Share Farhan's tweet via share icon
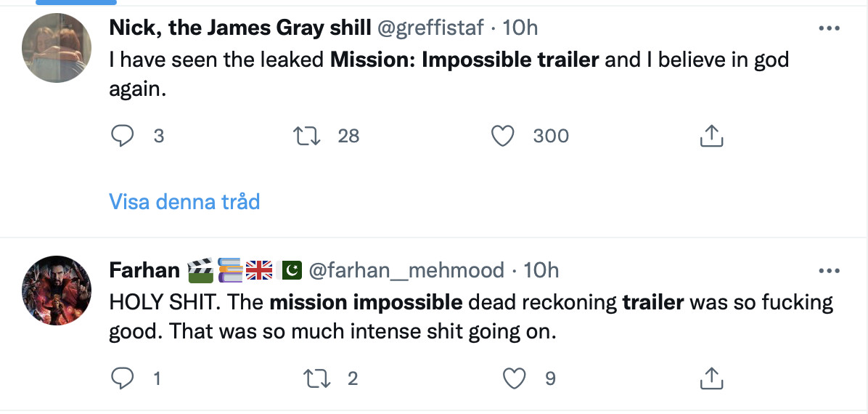 pyautogui.click(x=711, y=378)
